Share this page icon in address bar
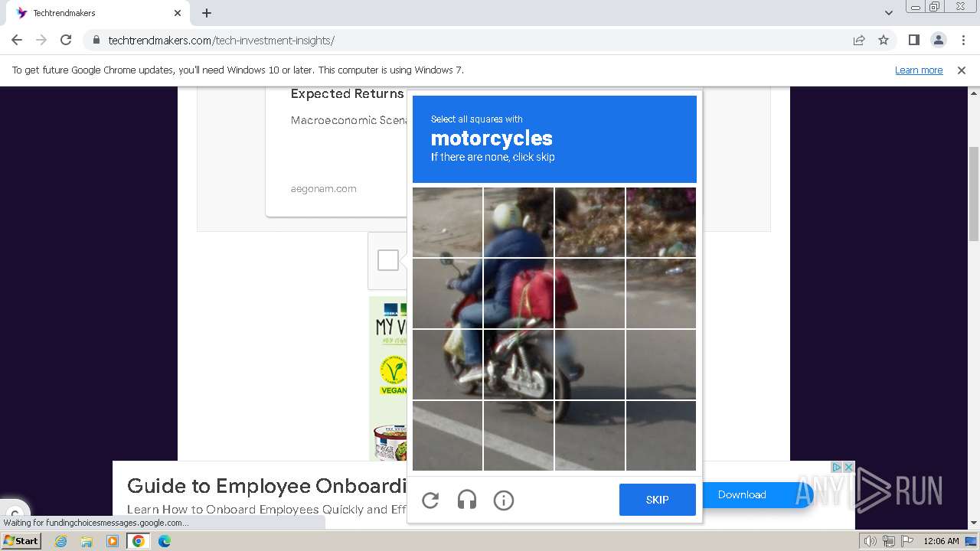This screenshot has width=980, height=551. click(859, 40)
